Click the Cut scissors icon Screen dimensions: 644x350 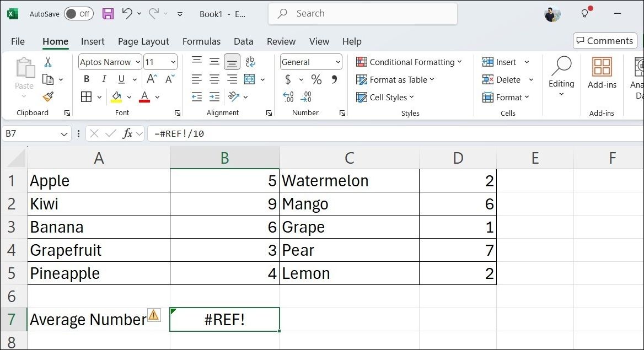coord(48,62)
